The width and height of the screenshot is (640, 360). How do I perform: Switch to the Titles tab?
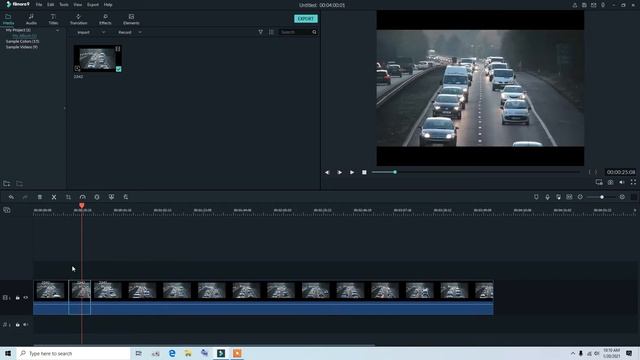53,19
